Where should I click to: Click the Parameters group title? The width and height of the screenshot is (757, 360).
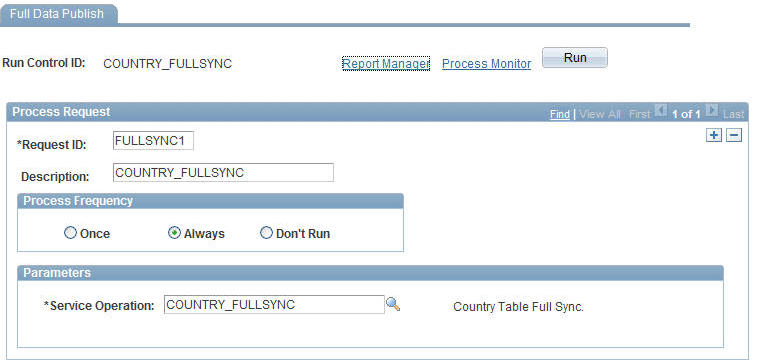(57, 273)
